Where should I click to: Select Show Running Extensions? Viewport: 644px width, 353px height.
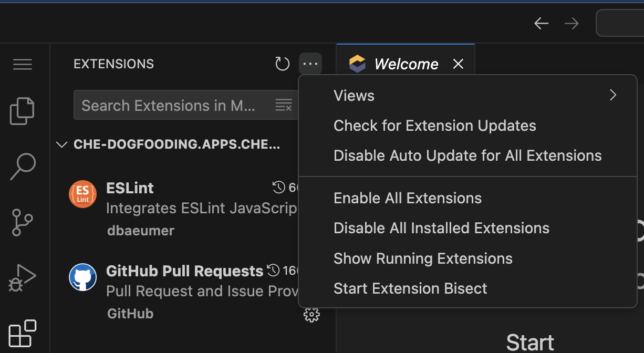tap(423, 258)
